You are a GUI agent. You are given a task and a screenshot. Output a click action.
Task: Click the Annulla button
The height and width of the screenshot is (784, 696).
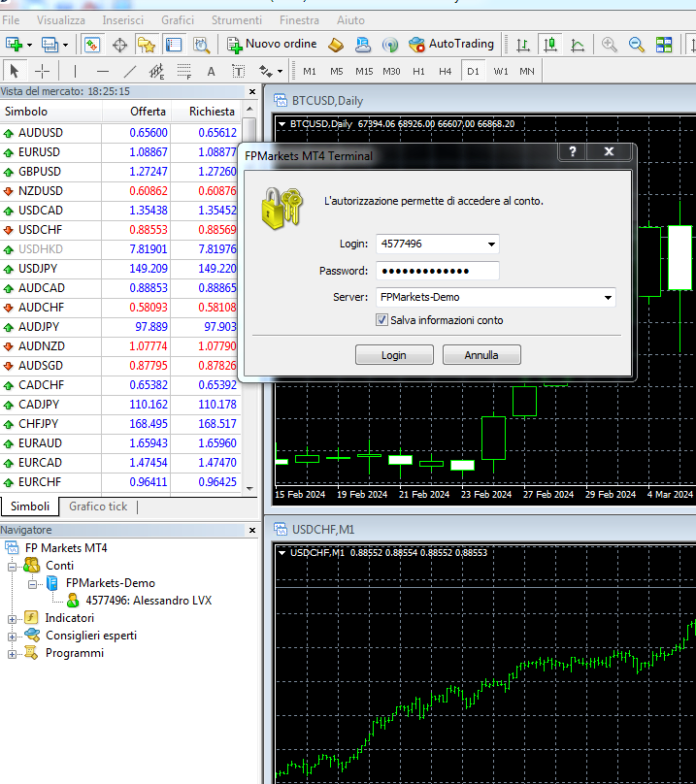pos(481,355)
